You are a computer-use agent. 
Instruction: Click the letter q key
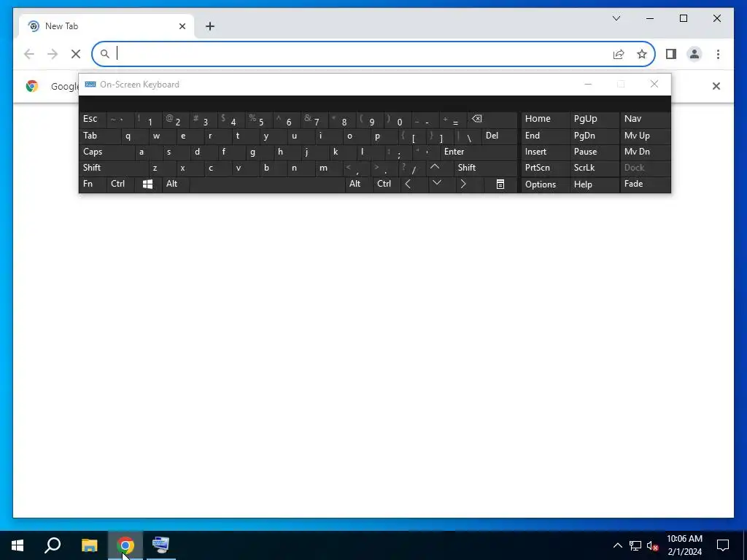(135, 136)
